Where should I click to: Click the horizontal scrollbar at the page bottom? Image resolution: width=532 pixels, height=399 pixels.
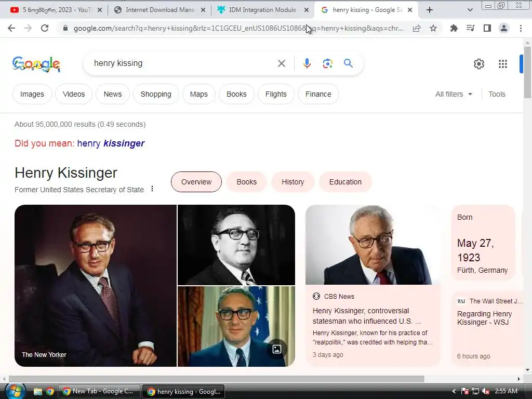coord(217,379)
